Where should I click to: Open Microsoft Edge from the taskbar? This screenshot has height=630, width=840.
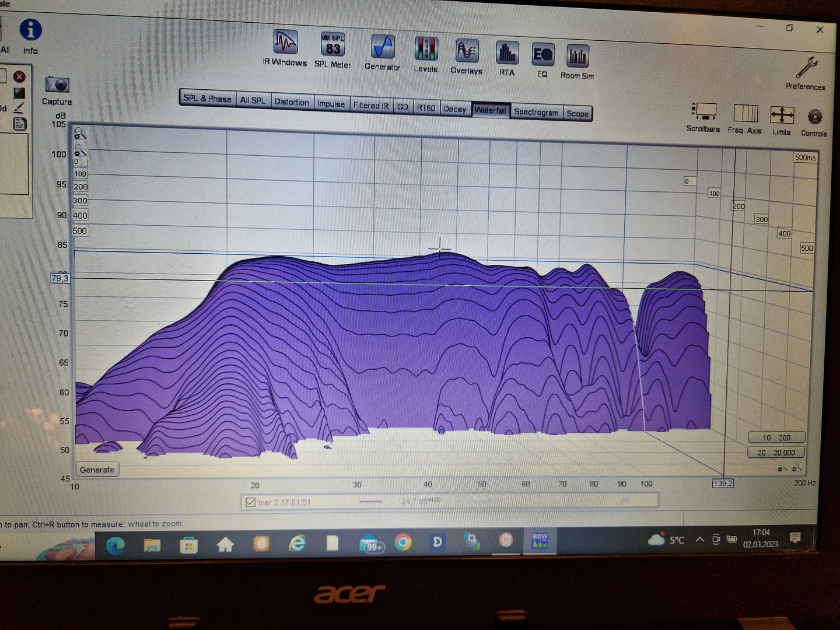[116, 545]
